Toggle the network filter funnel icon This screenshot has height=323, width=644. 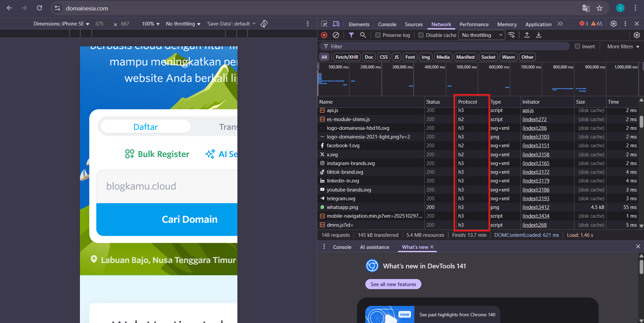tap(351, 35)
